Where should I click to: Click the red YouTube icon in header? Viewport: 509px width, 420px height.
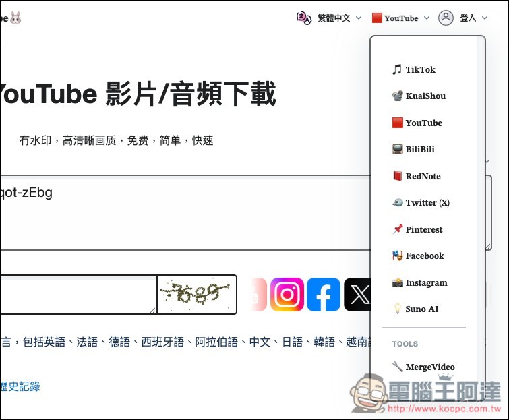point(377,18)
